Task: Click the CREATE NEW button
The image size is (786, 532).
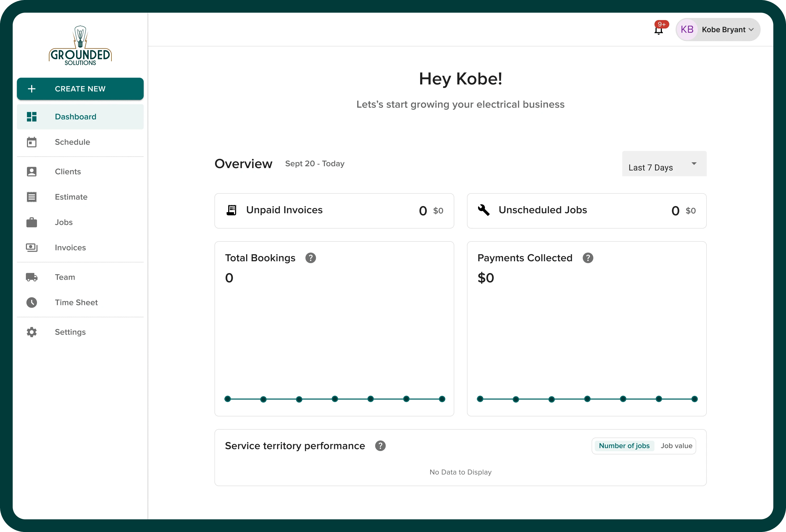Action: coord(80,89)
